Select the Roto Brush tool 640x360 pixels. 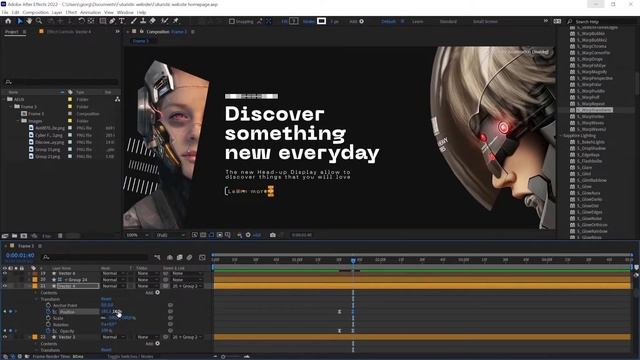pyautogui.click(x=164, y=21)
